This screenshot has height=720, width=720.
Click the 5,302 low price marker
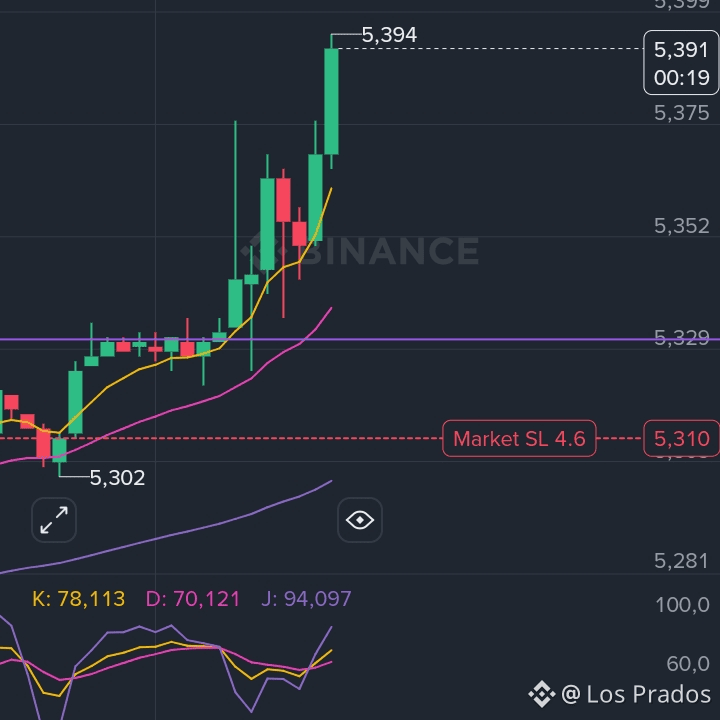click(x=117, y=478)
